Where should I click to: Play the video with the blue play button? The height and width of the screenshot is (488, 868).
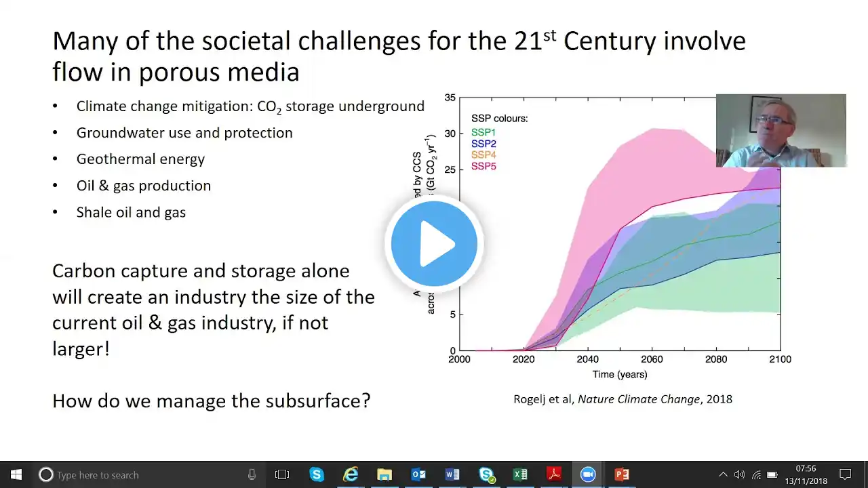[x=434, y=243]
